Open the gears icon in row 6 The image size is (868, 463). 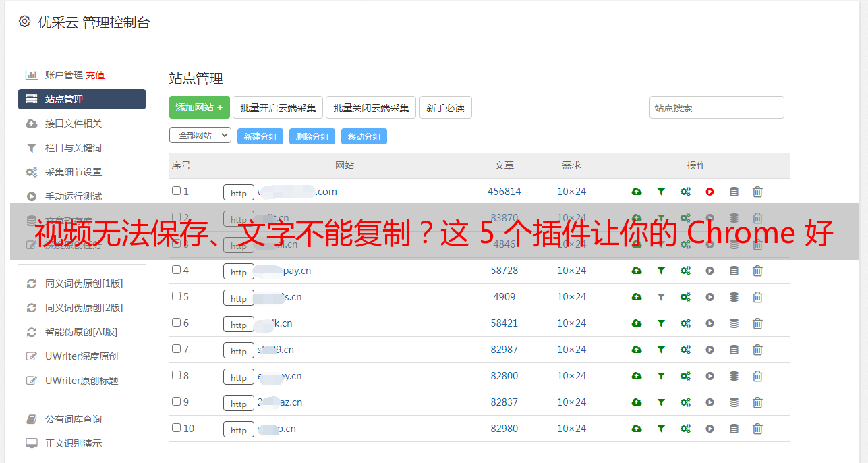685,323
